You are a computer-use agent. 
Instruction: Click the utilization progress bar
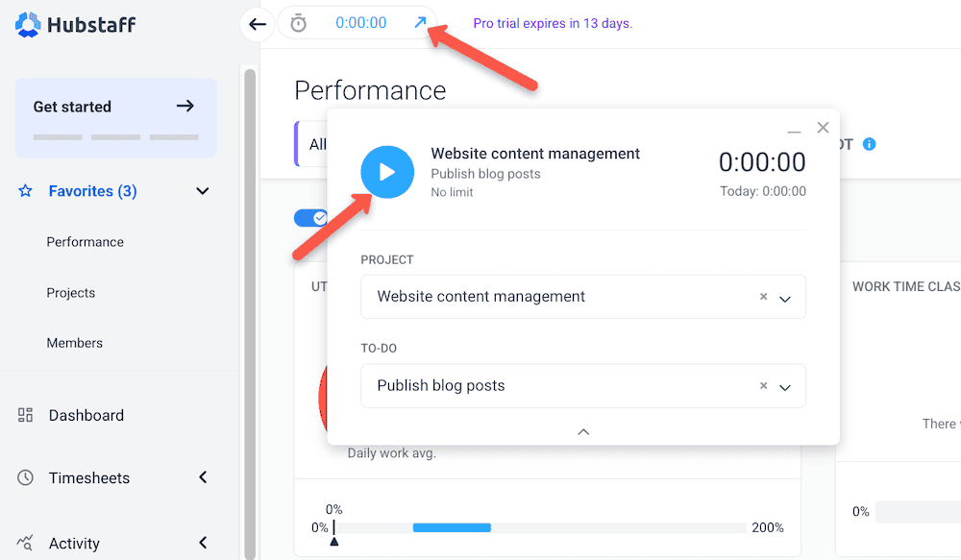540,527
